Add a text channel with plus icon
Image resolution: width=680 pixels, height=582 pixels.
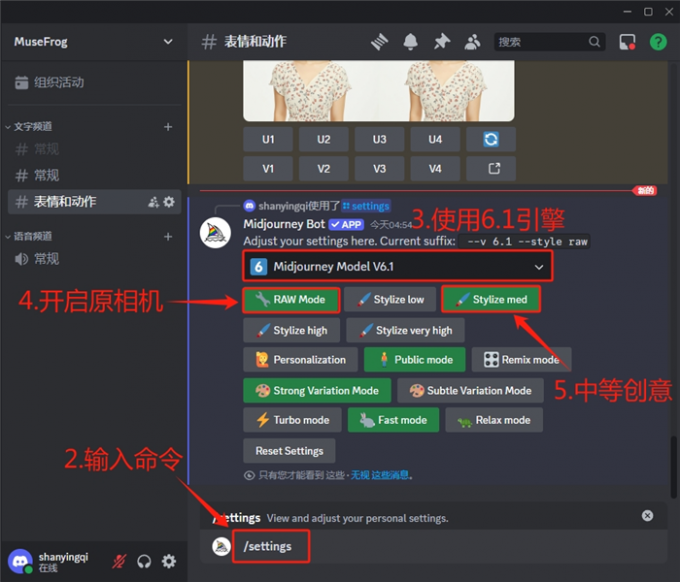coord(168,127)
